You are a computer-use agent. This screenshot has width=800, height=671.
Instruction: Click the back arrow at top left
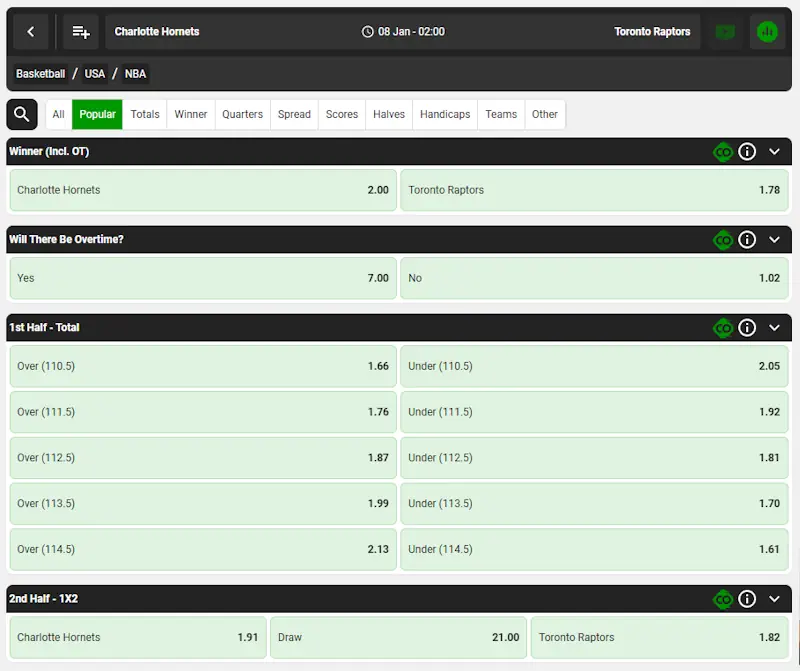[x=30, y=31]
